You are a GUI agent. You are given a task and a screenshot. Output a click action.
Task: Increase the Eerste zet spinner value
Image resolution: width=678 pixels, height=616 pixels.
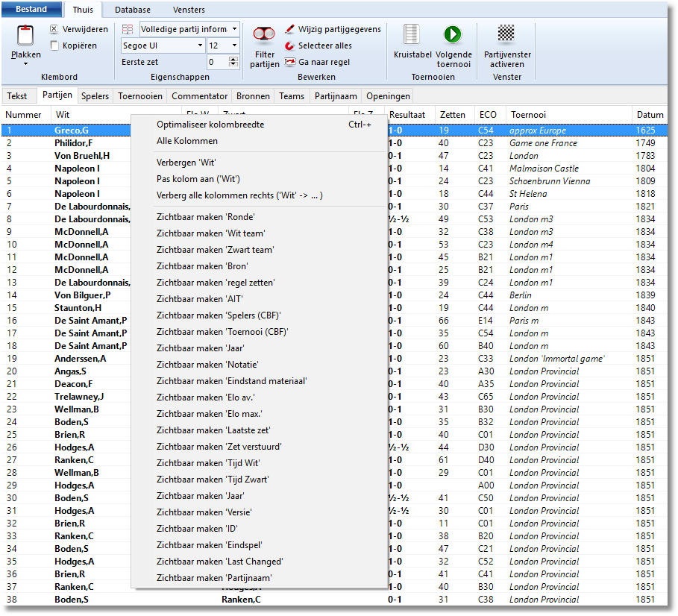pos(234,59)
